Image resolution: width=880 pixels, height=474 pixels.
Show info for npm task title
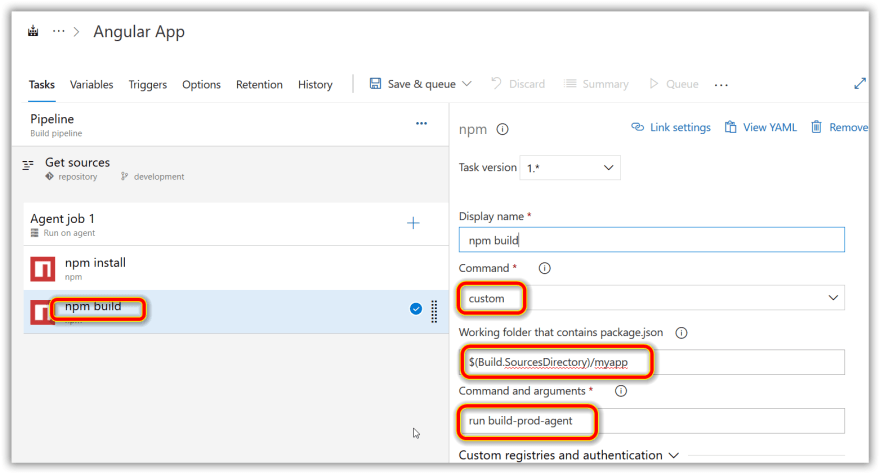(x=502, y=130)
